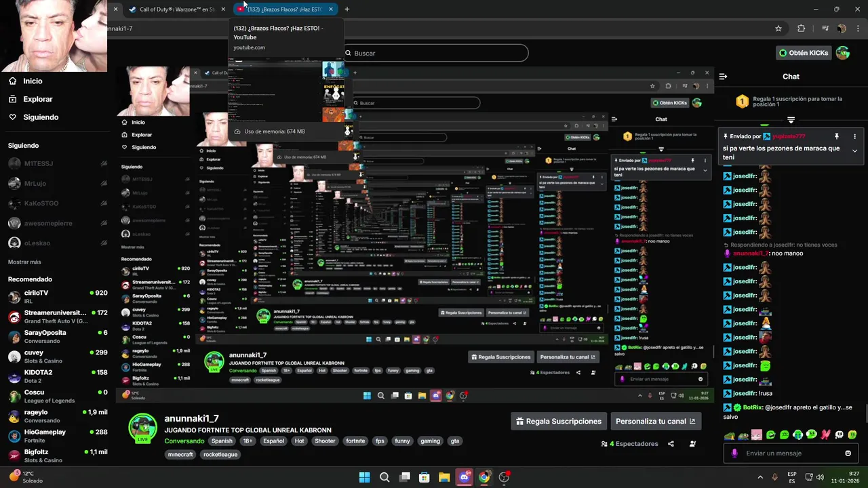
Task: Open the rocketleague tag
Action: tap(220, 455)
